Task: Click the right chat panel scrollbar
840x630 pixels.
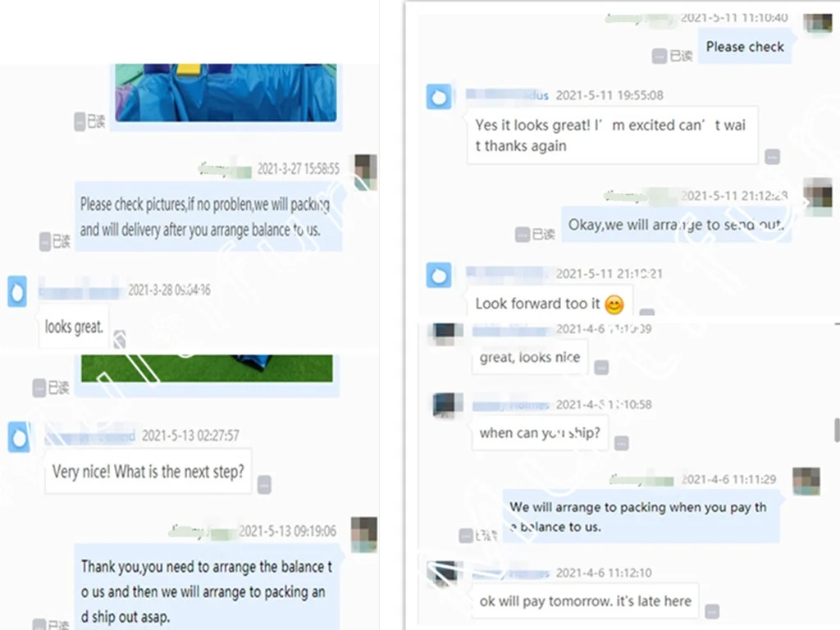Action: 837,430
